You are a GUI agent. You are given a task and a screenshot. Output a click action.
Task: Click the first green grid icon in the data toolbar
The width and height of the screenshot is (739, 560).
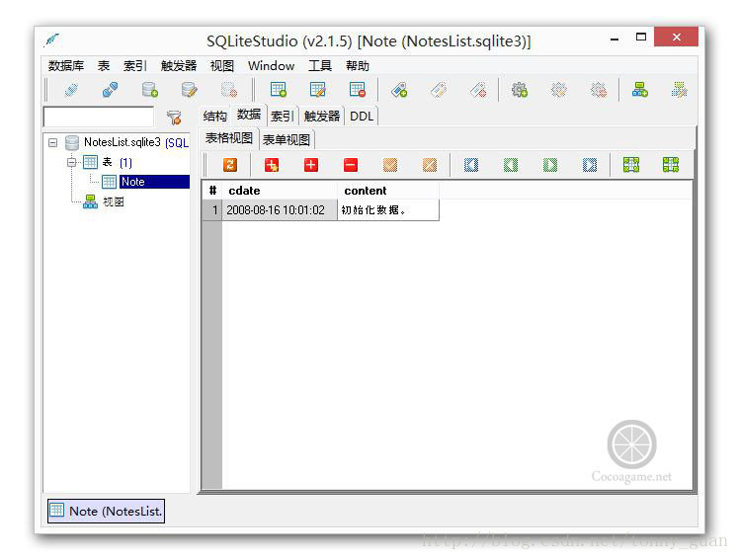point(631,165)
